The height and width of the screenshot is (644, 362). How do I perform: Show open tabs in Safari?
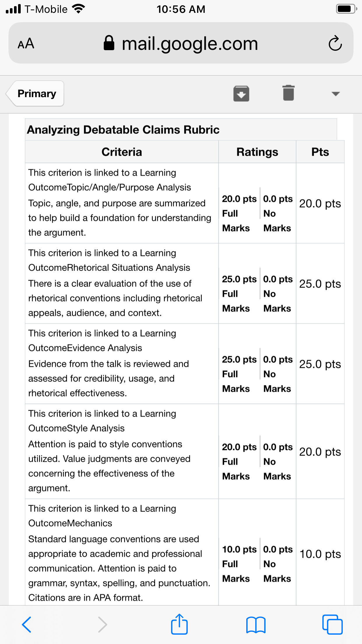coord(332,624)
